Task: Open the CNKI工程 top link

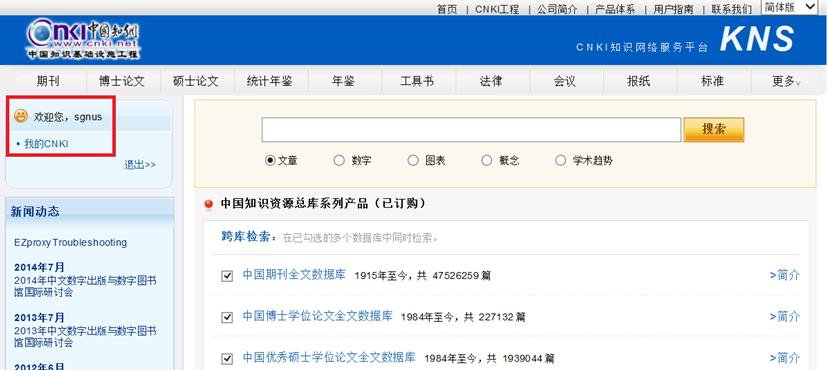Action: coord(497,9)
